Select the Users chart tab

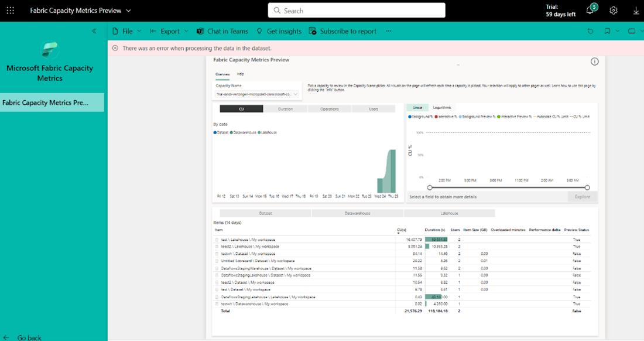pos(374,109)
